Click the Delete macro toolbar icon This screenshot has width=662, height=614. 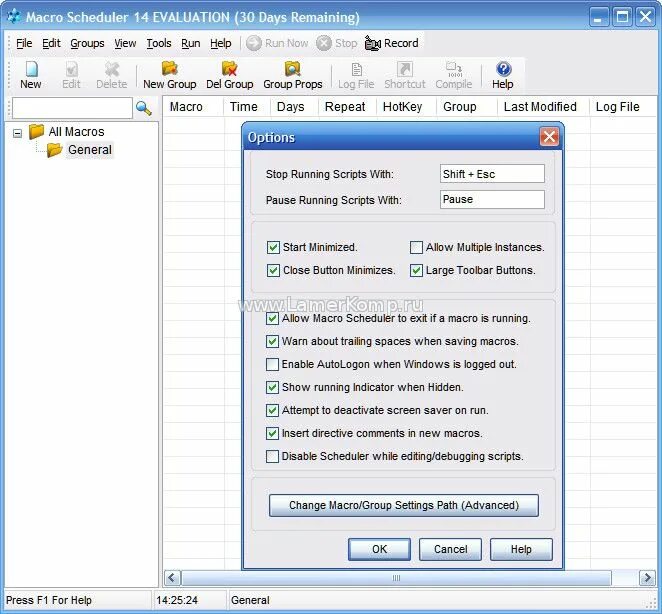click(x=111, y=76)
